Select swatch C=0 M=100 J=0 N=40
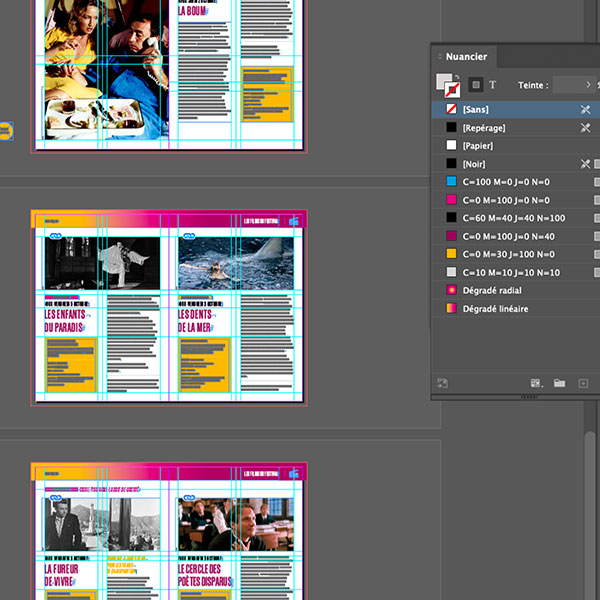600x600 pixels. click(x=515, y=236)
